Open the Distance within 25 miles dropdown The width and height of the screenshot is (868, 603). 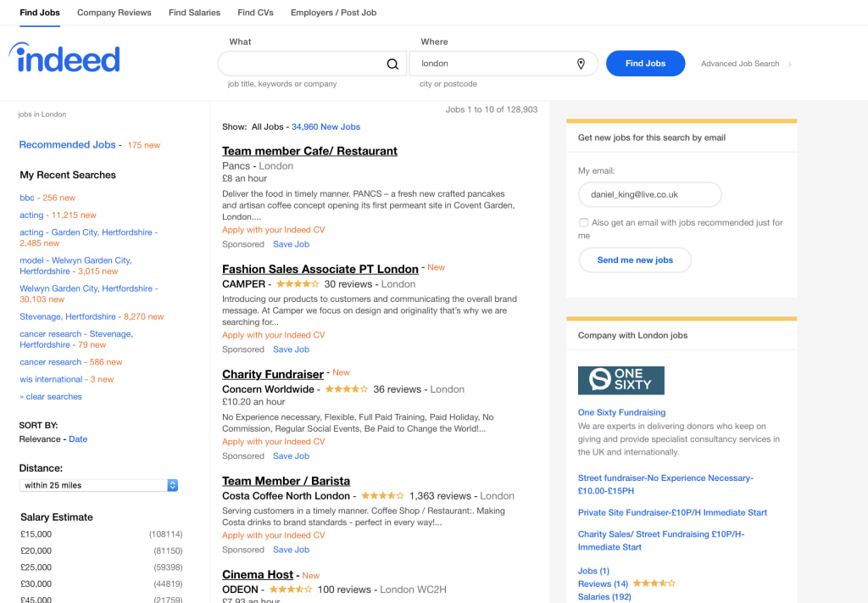coord(98,485)
